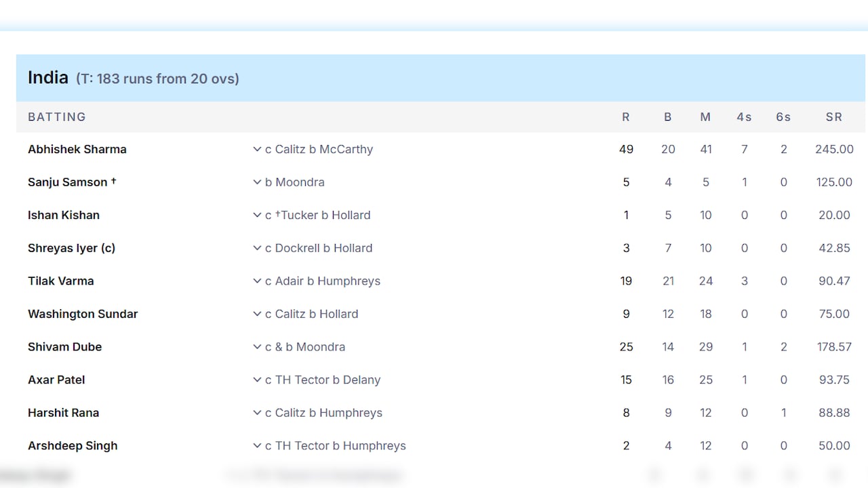The image size is (868, 488).
Task: Expand Axar Patel's dismissal chevron
Action: point(257,380)
